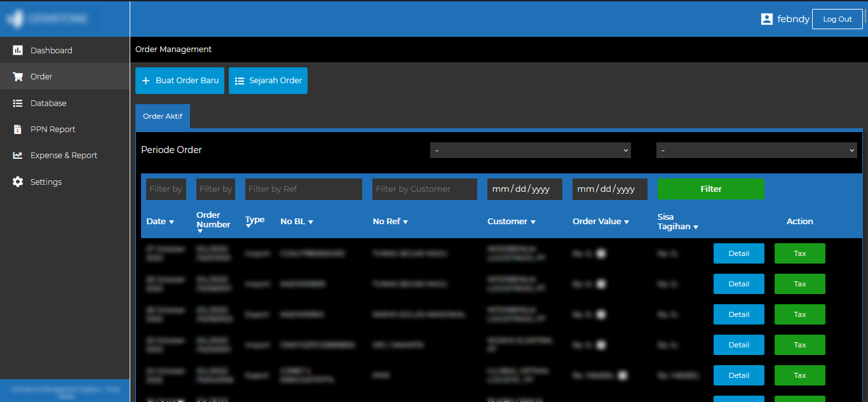
Task: Click the Log Out button
Action: 837,19
